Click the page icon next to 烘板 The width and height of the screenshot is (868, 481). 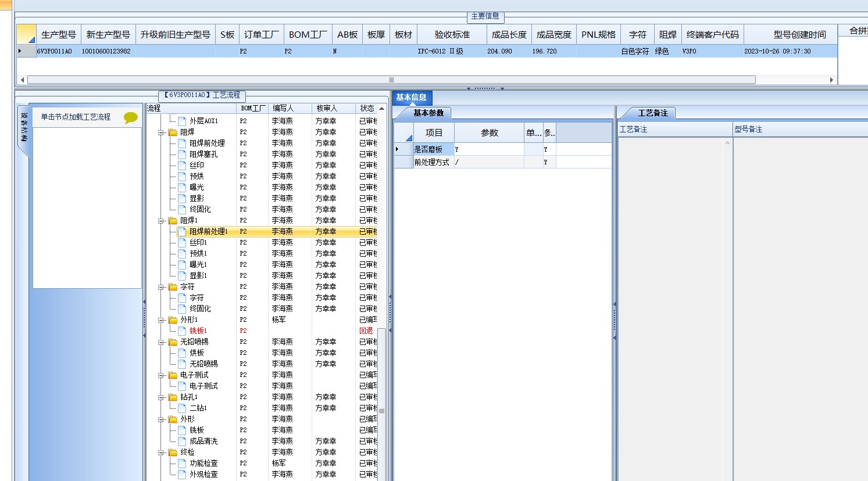click(x=182, y=353)
